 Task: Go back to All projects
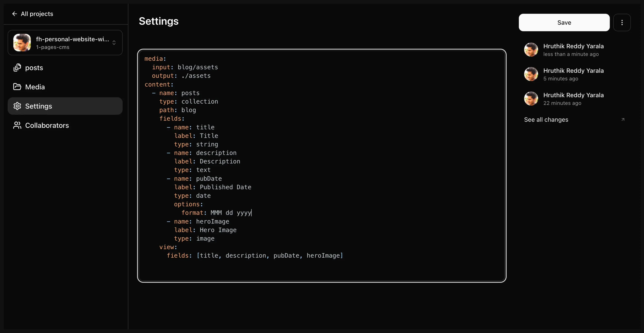37,14
